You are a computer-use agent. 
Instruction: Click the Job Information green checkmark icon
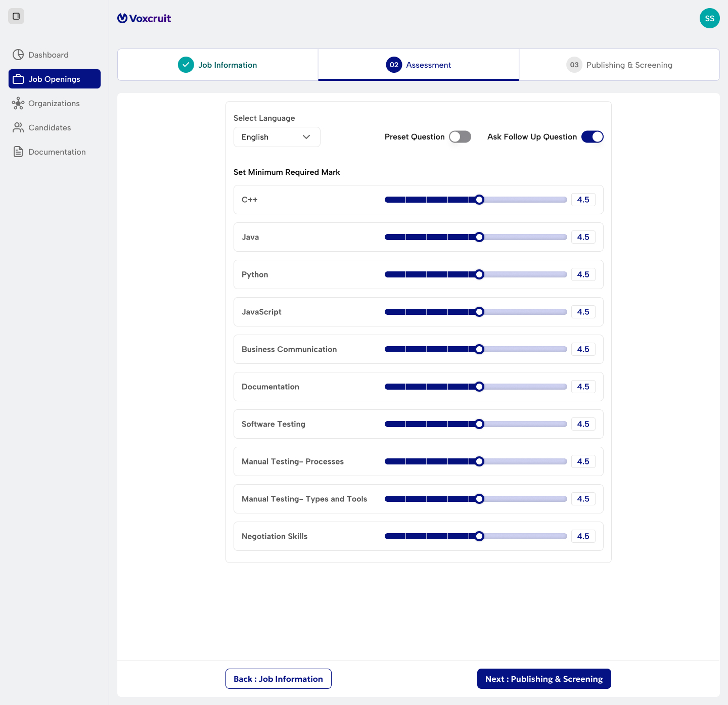(x=186, y=65)
